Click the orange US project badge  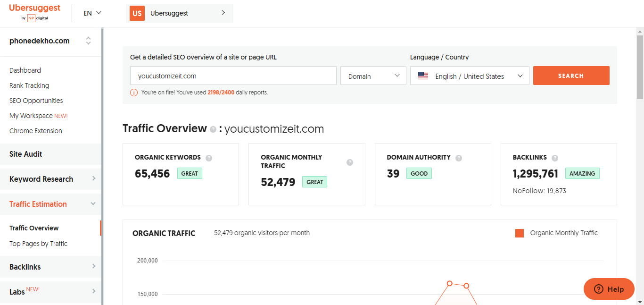[x=137, y=13]
